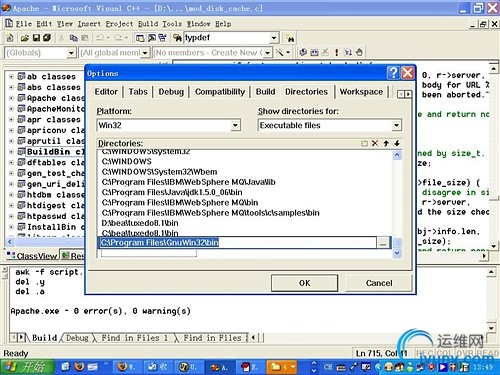The height and width of the screenshot is (375, 500).
Task: Click the Insert Breakpoint hand icon
Action: click(359, 52)
